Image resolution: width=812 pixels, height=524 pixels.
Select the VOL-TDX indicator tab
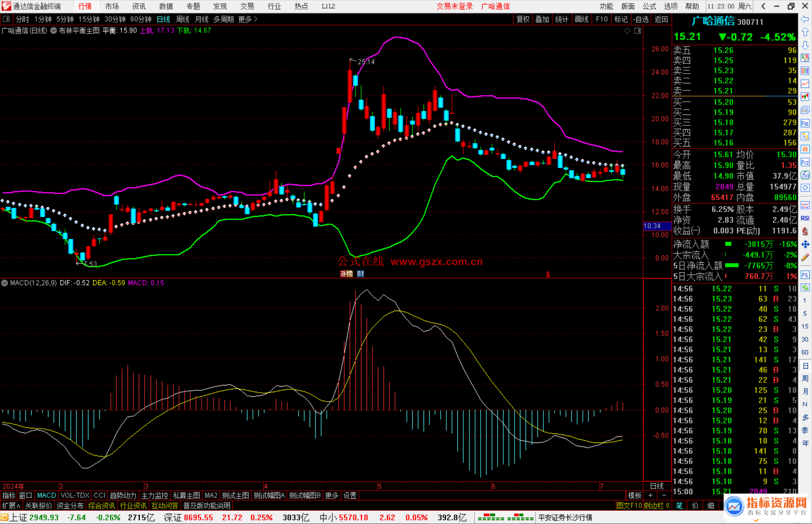(75, 495)
